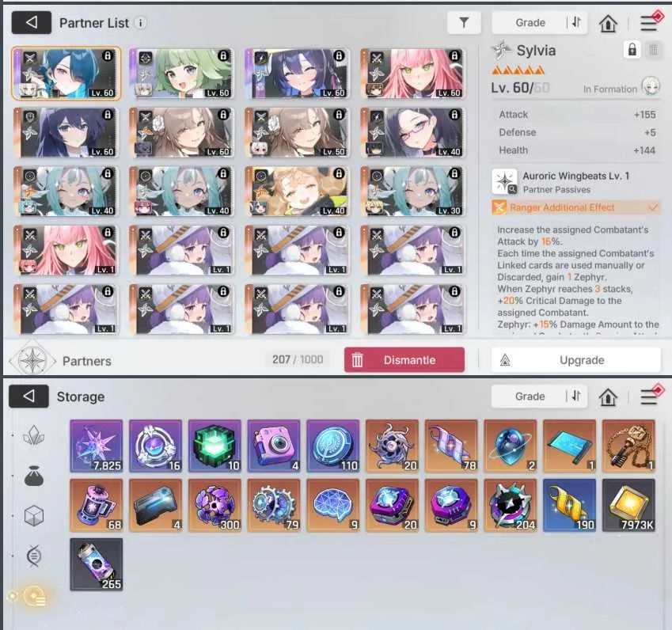Switch to the cube Storage sidebar tab
Image resolution: width=672 pixels, height=630 pixels.
click(34, 515)
